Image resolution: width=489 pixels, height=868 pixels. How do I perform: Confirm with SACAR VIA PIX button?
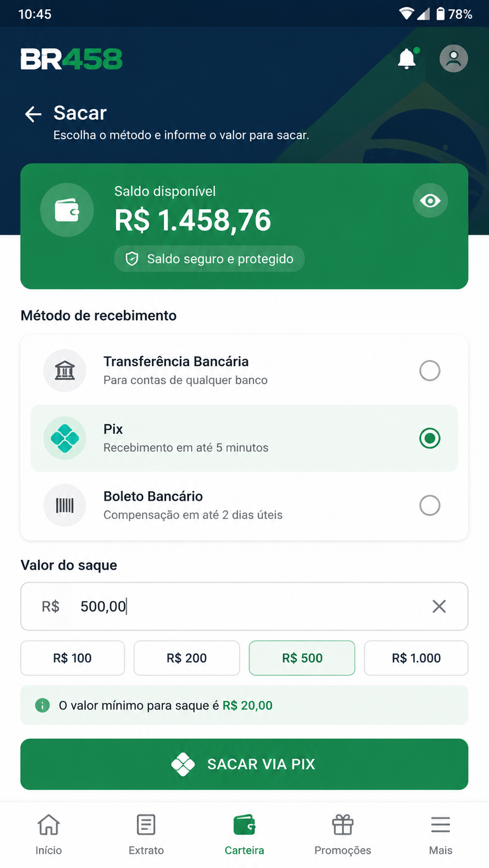[x=244, y=764]
